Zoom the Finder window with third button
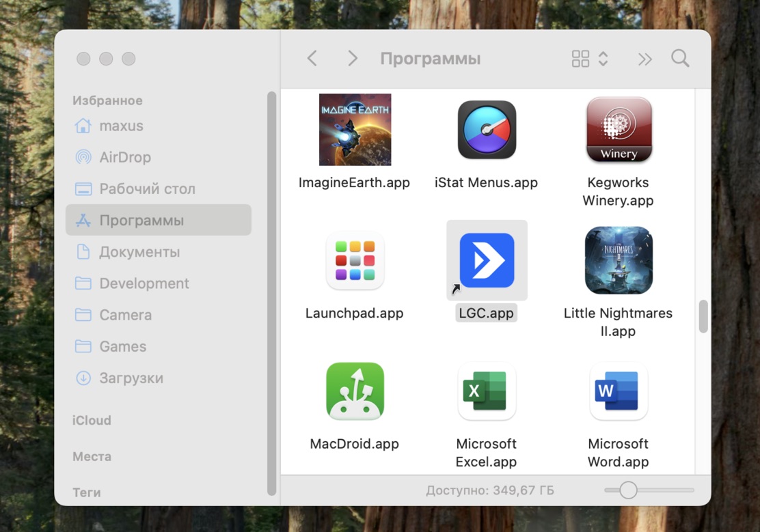This screenshot has width=760, height=532. tap(128, 59)
